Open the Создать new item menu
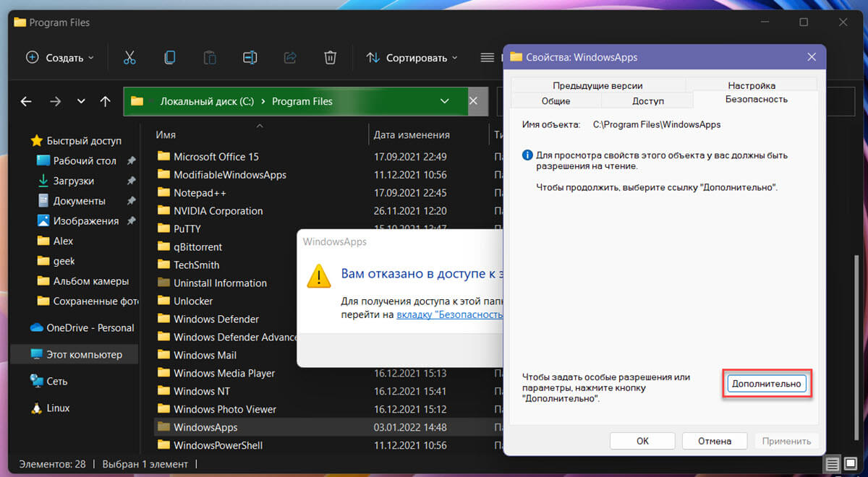This screenshot has height=477, width=868. point(60,58)
